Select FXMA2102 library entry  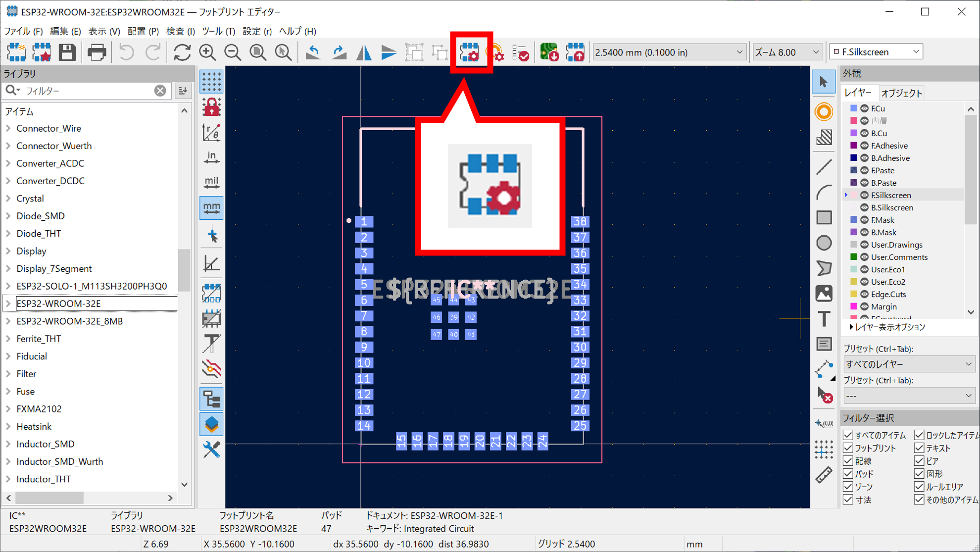39,409
